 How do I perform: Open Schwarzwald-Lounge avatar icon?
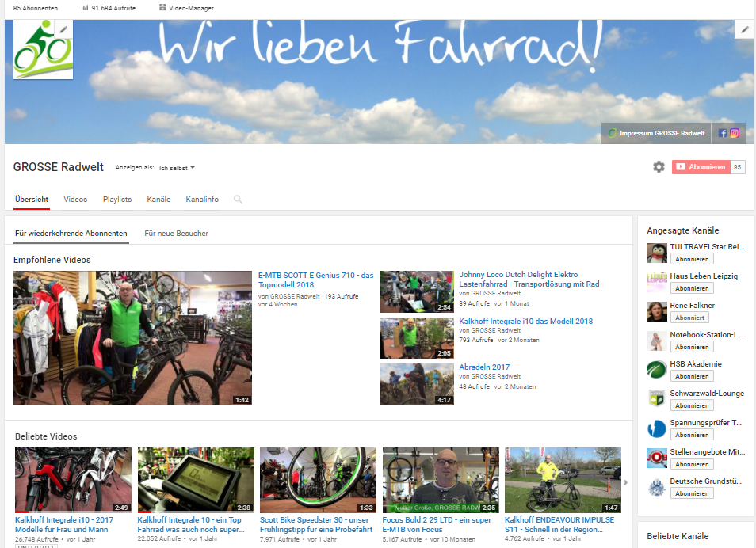click(657, 399)
